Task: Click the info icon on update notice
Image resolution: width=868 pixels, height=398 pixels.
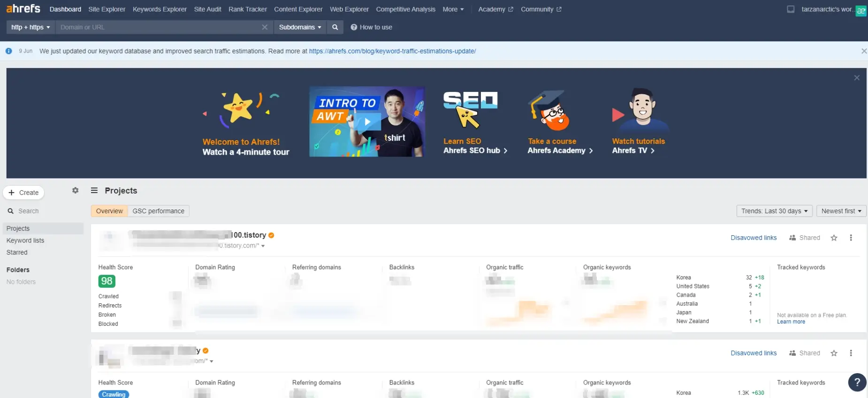Action: 8,51
